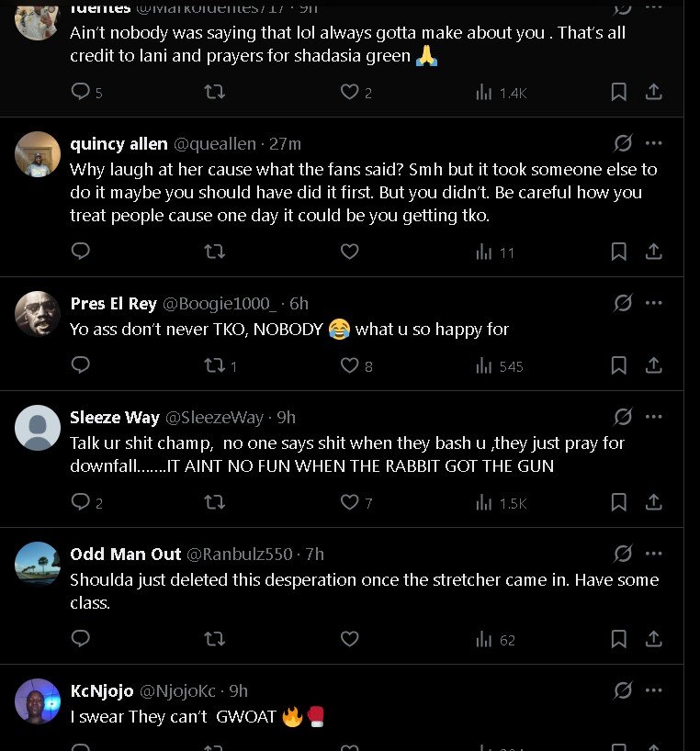Open the 6h timestamp on Pres El Rey's tweet
700x751 pixels.
point(299,304)
